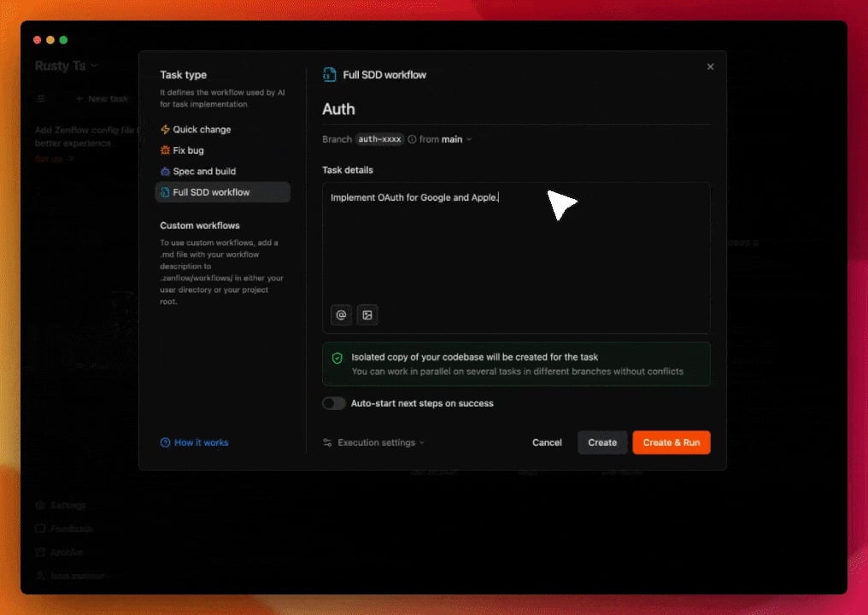The height and width of the screenshot is (615, 868).
Task: Close the new task dialog with X
Action: tap(710, 67)
